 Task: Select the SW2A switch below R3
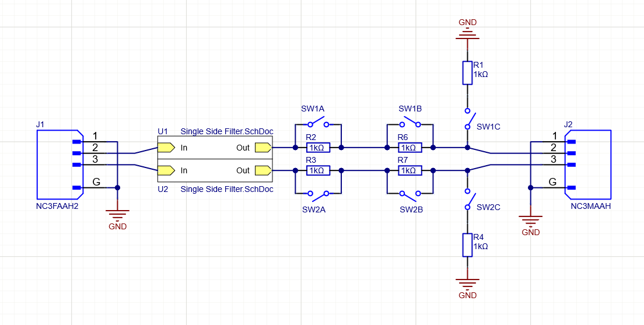coord(318,193)
